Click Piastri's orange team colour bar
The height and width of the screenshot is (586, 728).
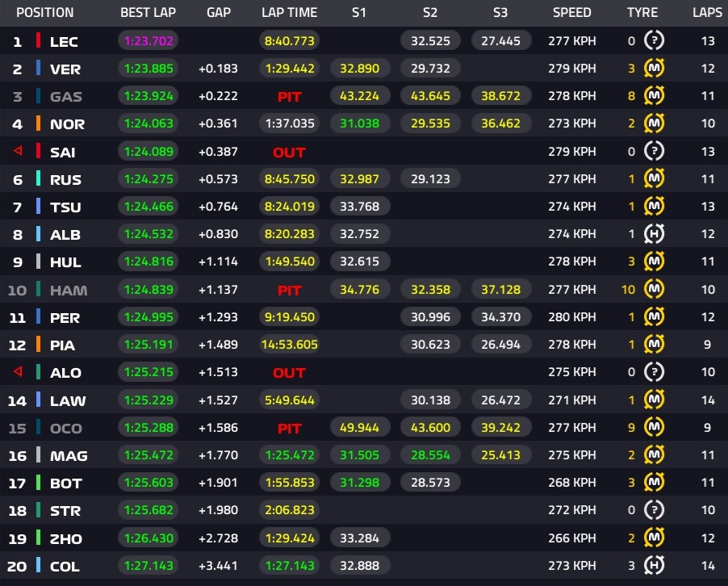pos(38,345)
